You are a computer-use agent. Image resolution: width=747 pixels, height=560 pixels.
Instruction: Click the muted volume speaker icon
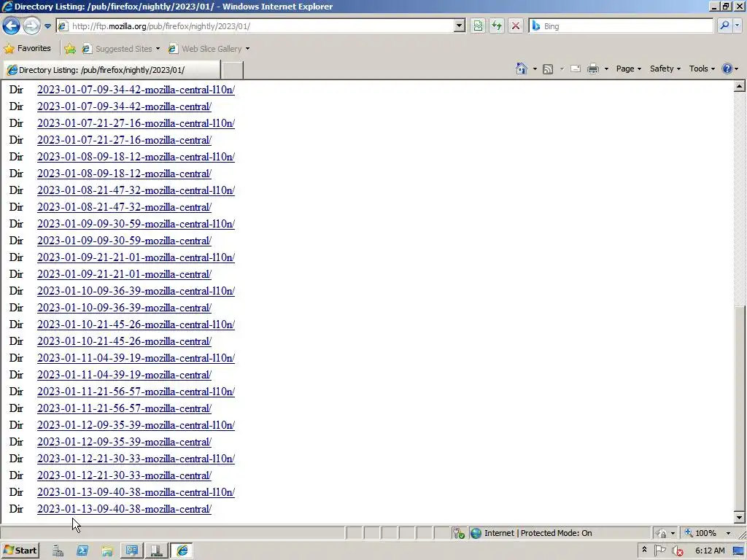[677, 551]
